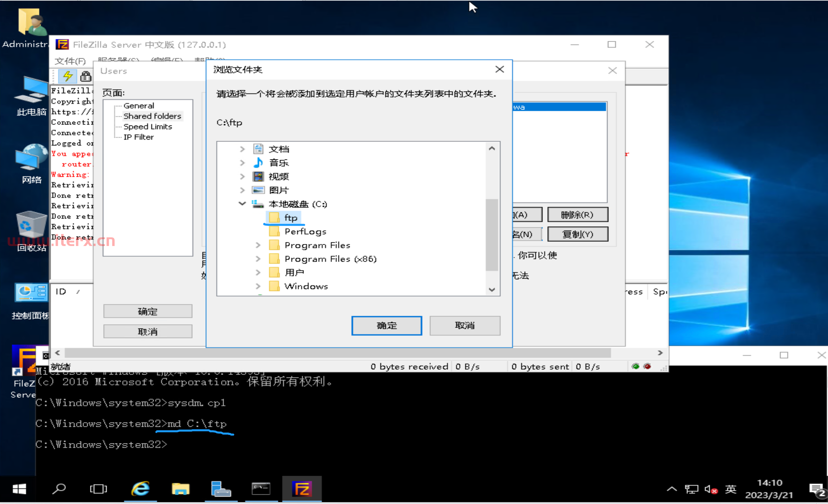Screen dimensions: 828x504
Task: Open the 此电脑 desktop icon
Action: [31, 96]
